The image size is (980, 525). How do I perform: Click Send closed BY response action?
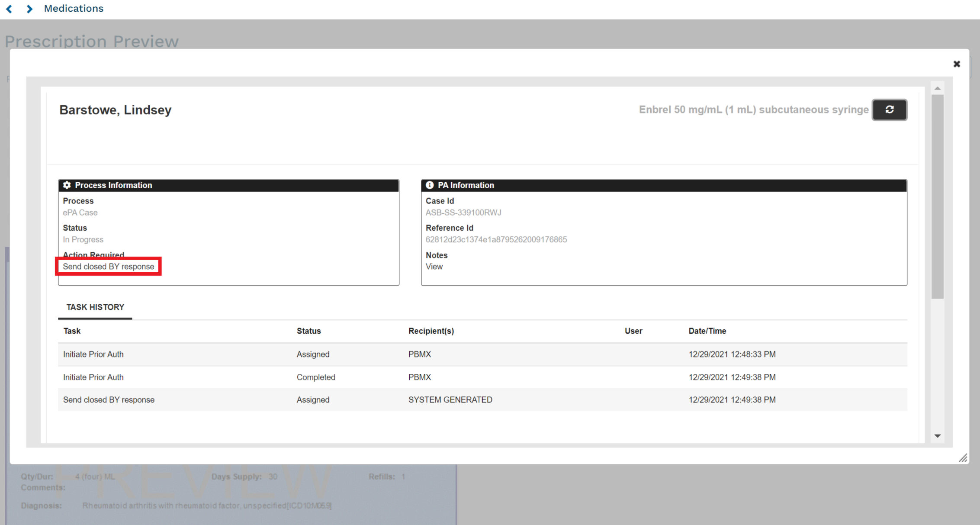pyautogui.click(x=109, y=267)
